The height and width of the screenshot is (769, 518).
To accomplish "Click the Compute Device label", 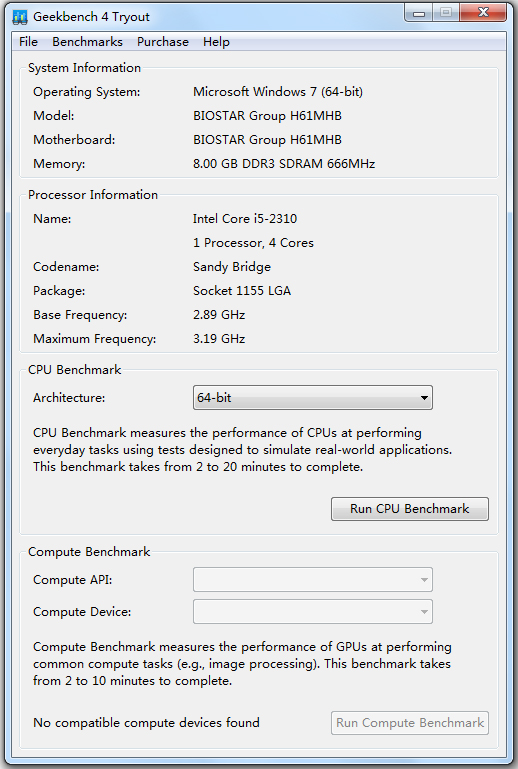I will point(82,612).
